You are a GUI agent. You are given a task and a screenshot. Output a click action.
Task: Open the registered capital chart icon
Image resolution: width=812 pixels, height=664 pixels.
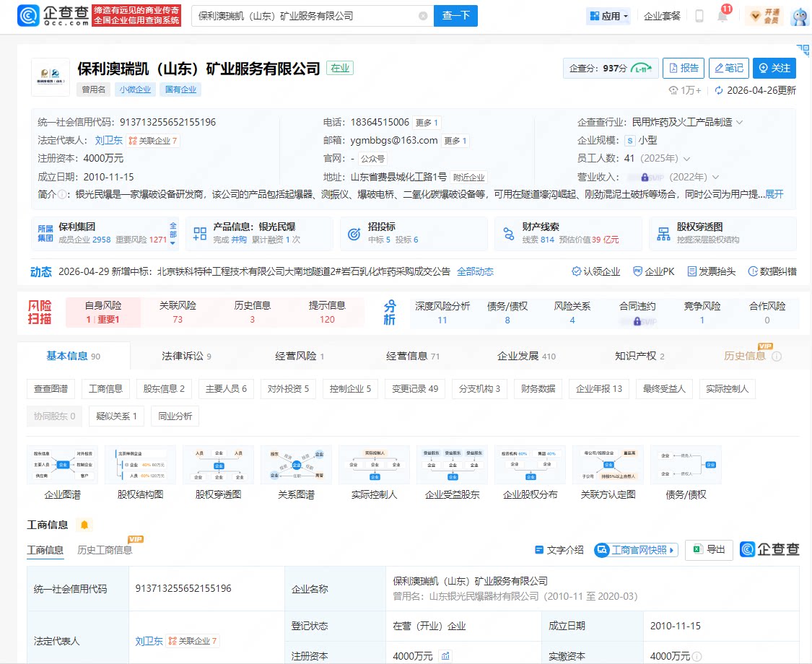coord(445,656)
